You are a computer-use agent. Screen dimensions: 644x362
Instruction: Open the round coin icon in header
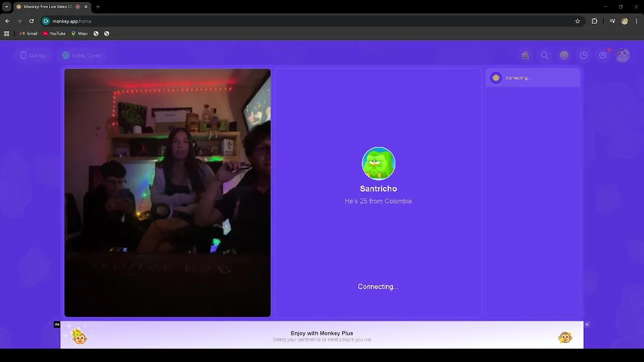coord(564,55)
